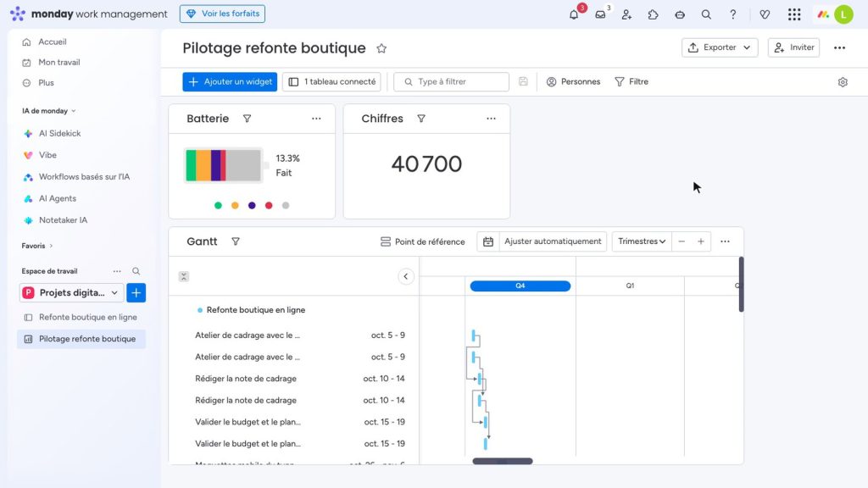Open Vibe

coord(47,155)
